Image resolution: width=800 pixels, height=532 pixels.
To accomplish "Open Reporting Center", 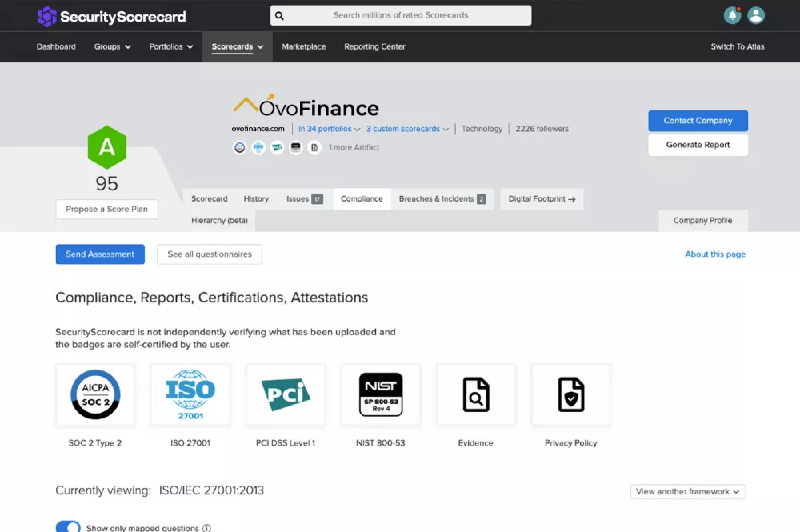I will [374, 46].
